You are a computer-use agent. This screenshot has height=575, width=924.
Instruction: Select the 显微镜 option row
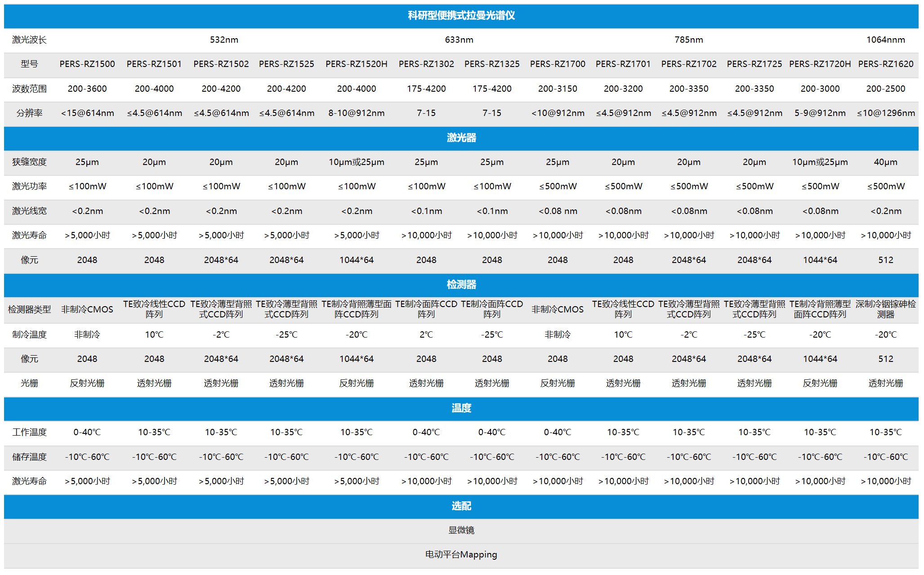pos(461,530)
